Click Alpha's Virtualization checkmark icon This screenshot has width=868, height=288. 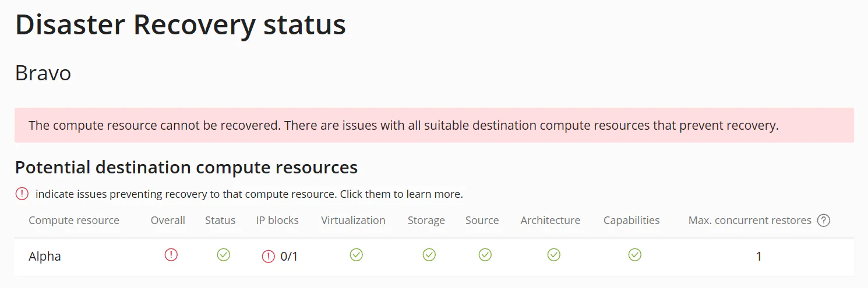pos(357,255)
